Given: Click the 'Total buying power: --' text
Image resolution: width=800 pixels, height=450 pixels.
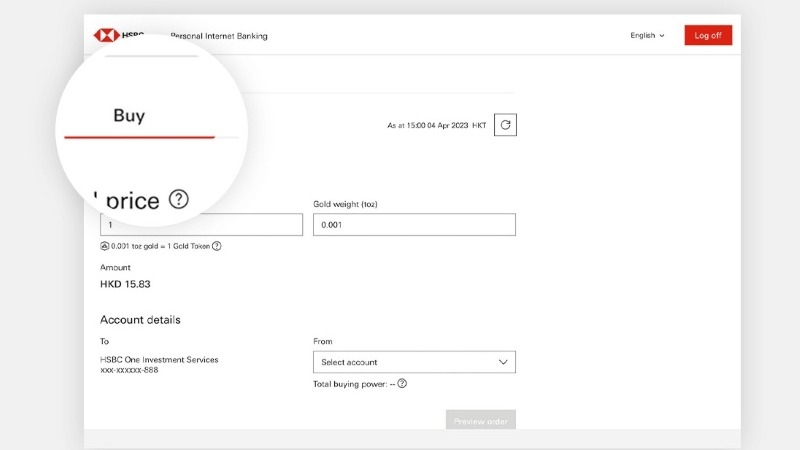Looking at the screenshot, I should (x=354, y=384).
